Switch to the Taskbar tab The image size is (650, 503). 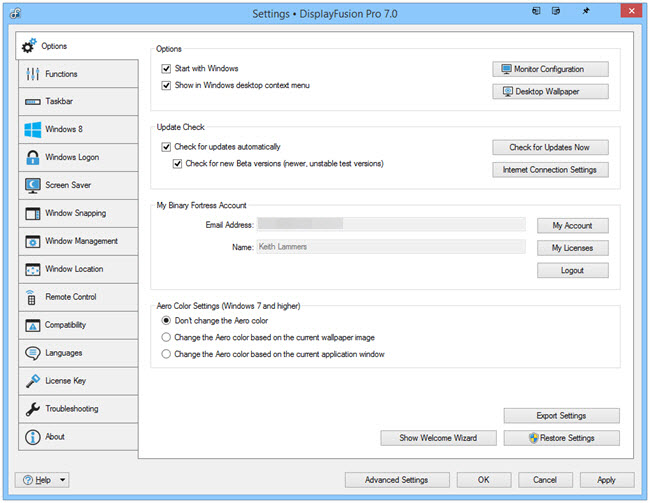(78, 102)
